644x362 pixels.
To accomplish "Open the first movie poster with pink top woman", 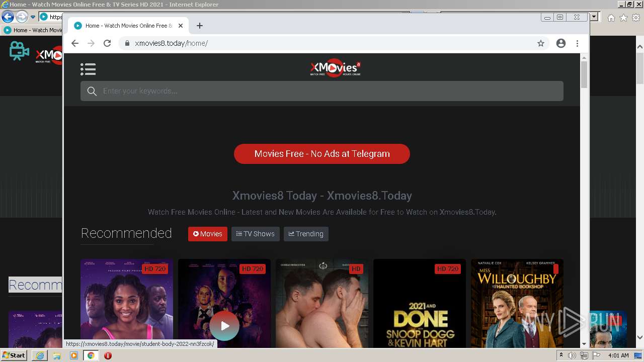I will click(127, 303).
